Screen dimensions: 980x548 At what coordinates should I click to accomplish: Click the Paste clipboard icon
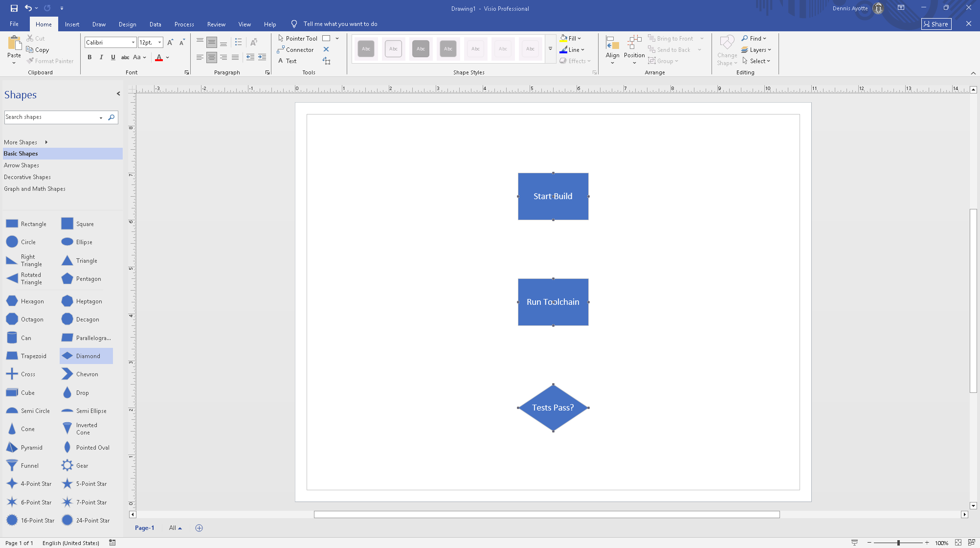[14, 43]
